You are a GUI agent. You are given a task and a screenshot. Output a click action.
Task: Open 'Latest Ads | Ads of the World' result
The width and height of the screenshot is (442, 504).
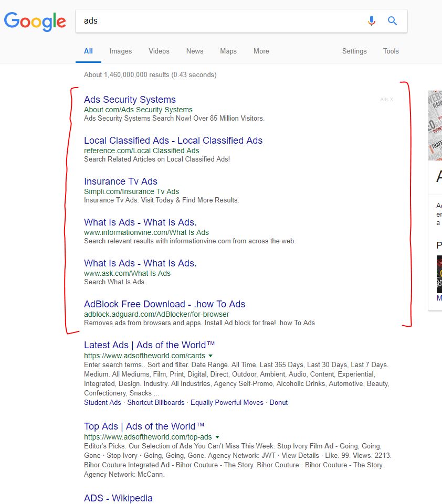click(x=149, y=345)
